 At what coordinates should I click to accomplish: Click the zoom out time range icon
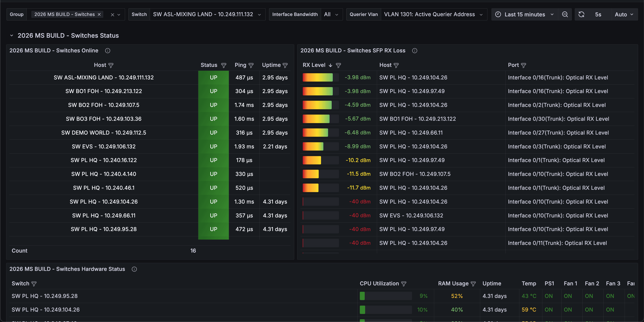coord(565,14)
